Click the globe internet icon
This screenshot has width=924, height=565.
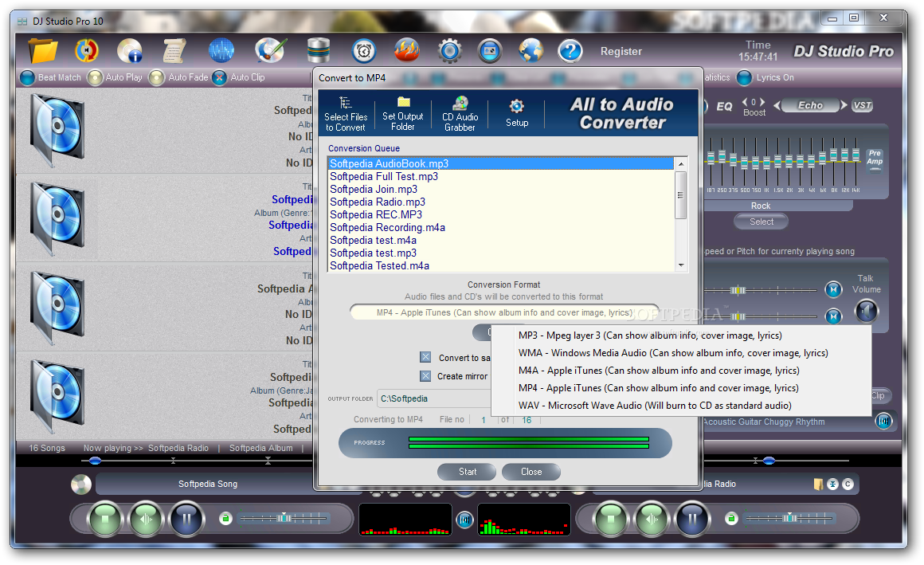[x=531, y=51]
